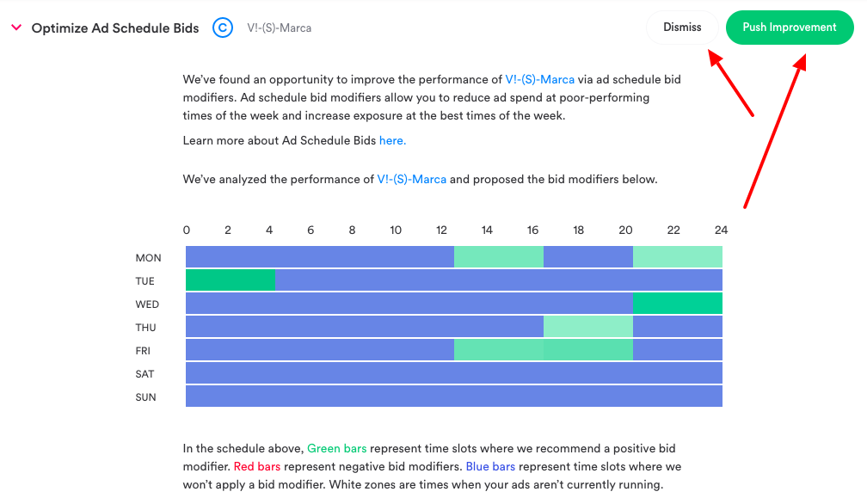
Task: Collapse the Optimize Ad Schedule Bids section
Action: (x=16, y=27)
